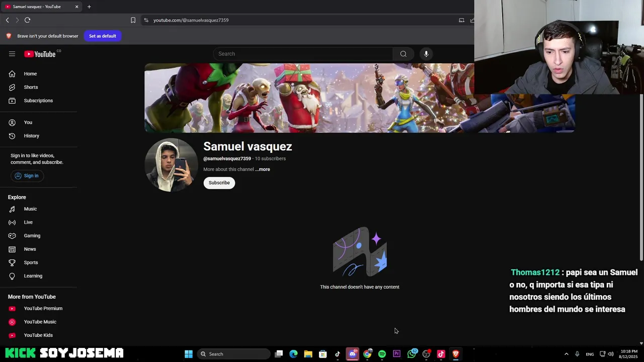
Task: Expand channel description with ...more
Action: (262, 169)
